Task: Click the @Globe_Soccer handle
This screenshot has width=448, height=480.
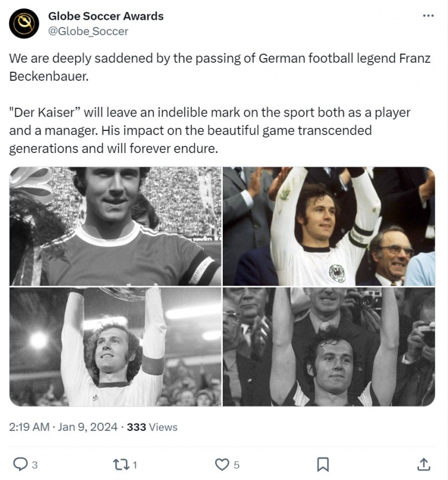Action: point(88,30)
